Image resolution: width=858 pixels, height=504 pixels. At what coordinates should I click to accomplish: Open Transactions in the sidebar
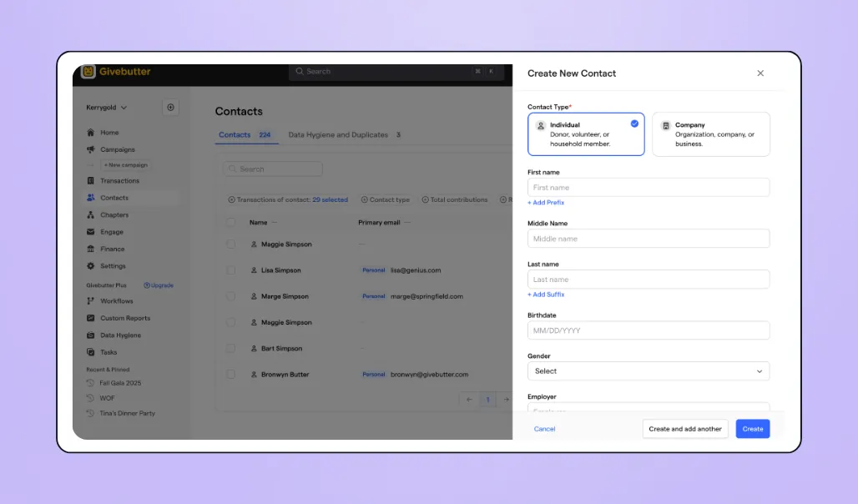119,180
